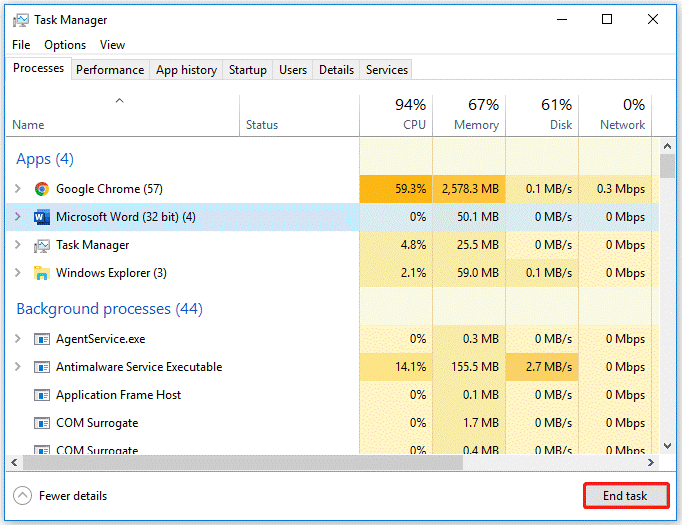Sort by the Memory column header
This screenshot has width=682, height=525.
469,115
